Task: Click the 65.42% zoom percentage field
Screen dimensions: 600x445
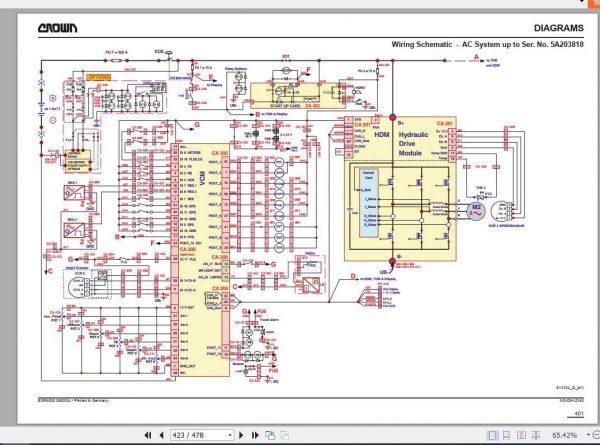Action: click(x=564, y=435)
